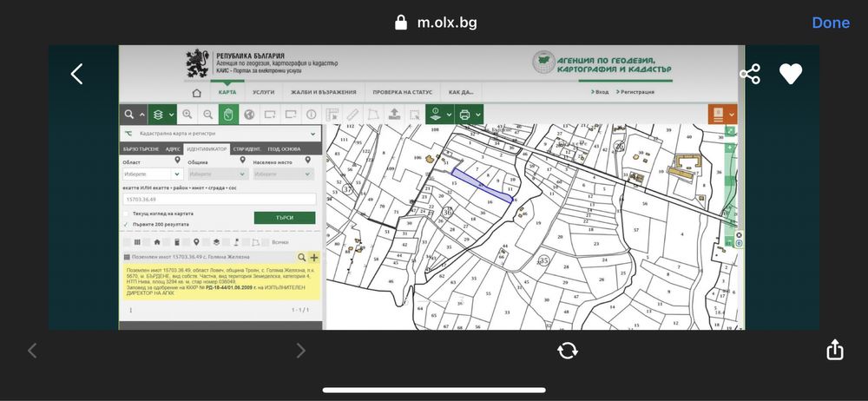This screenshot has height=401, width=868.
Task: Click the printer icon
Action: point(464,115)
